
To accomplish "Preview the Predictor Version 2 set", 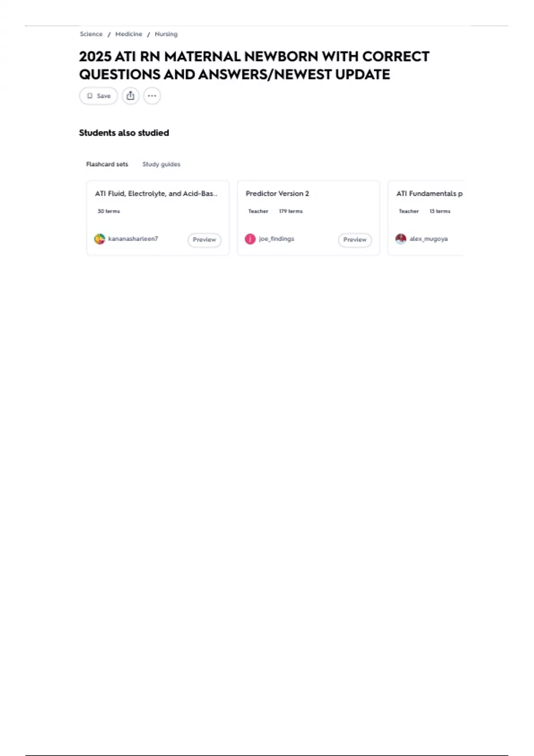I will pos(355,240).
